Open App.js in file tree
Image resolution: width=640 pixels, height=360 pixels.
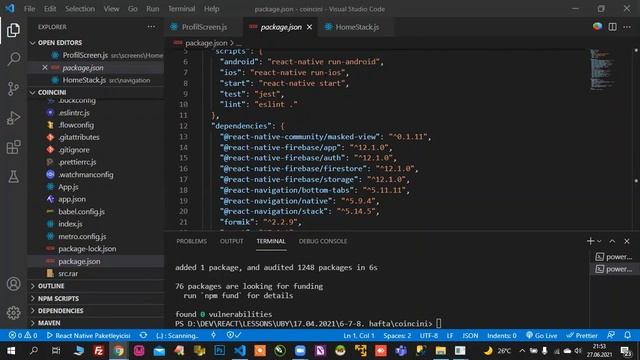[x=68, y=187]
